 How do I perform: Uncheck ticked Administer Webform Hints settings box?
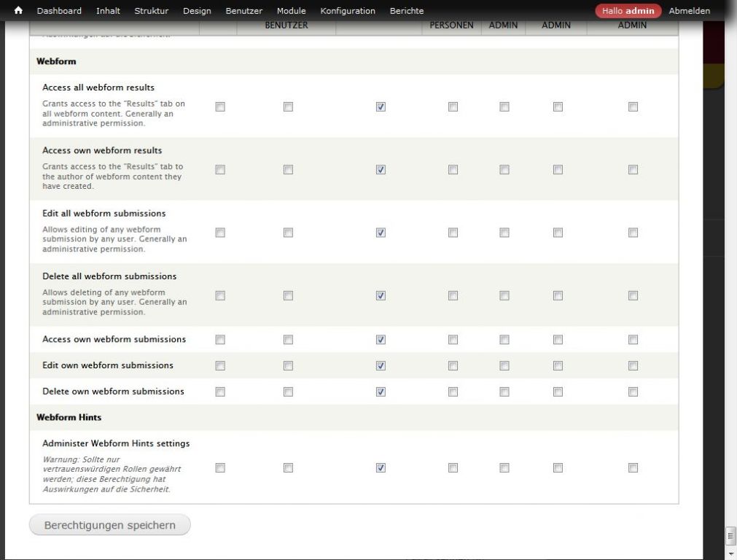click(381, 468)
